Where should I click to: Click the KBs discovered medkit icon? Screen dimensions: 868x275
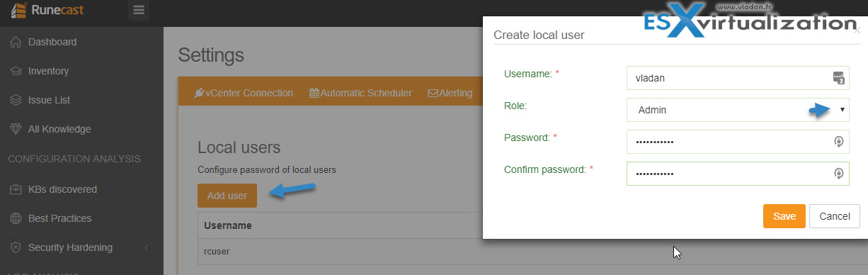click(x=16, y=189)
